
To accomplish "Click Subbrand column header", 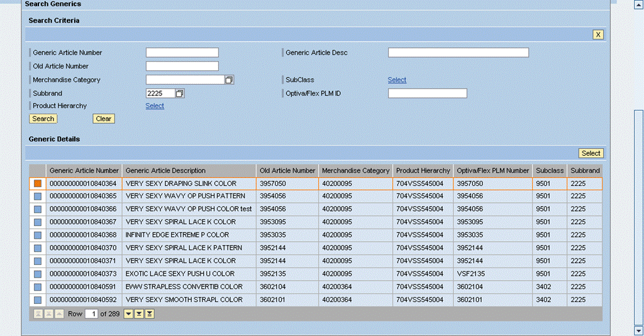I will [585, 171].
